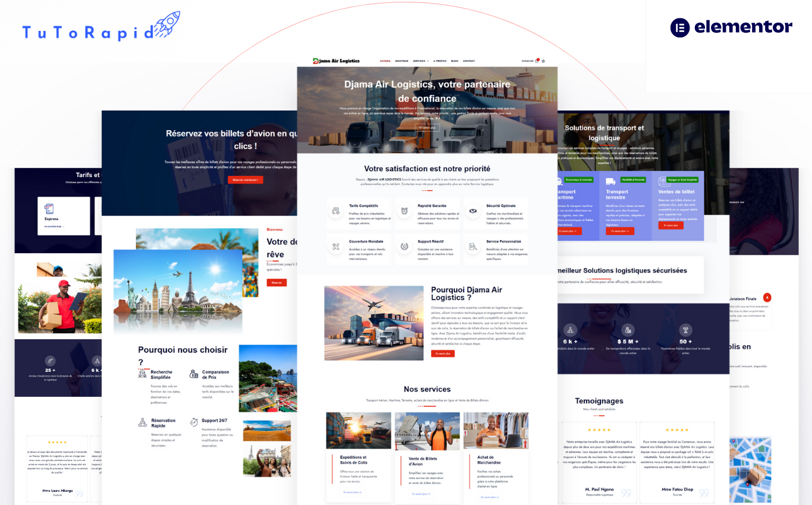Click the TuToRapid rocket logo
The width and height of the screenshot is (812, 505).
click(x=101, y=27)
